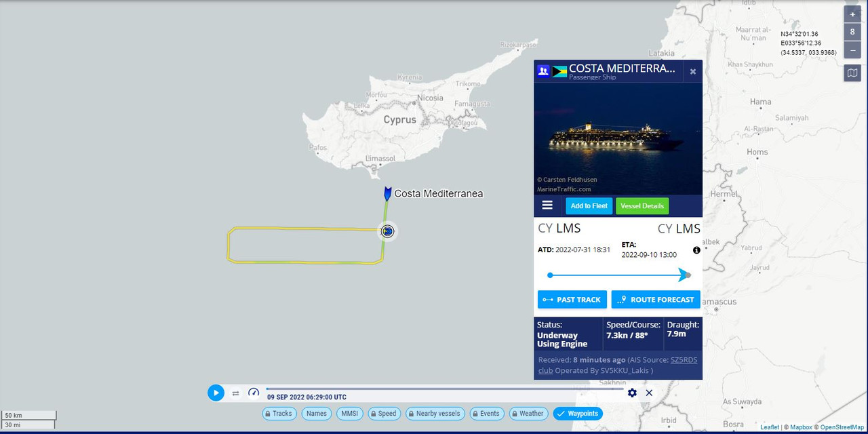The height and width of the screenshot is (434, 868).
Task: Zoom in with the plus button
Action: pos(852,14)
